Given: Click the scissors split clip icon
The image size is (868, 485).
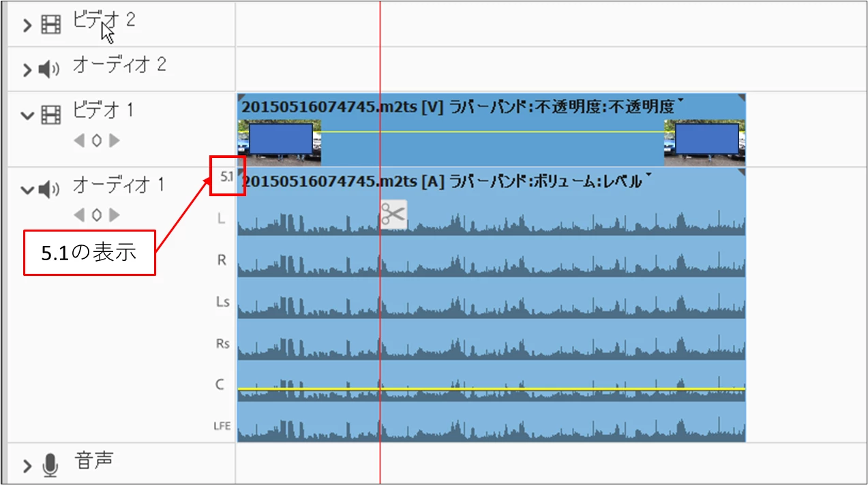Looking at the screenshot, I should [x=393, y=215].
